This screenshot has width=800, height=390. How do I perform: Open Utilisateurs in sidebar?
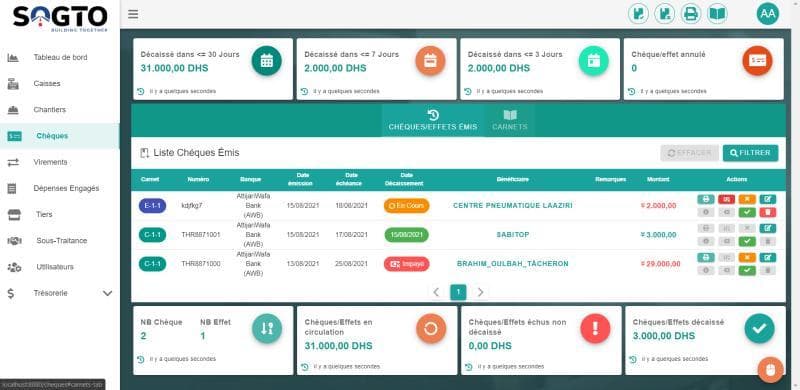[60, 267]
